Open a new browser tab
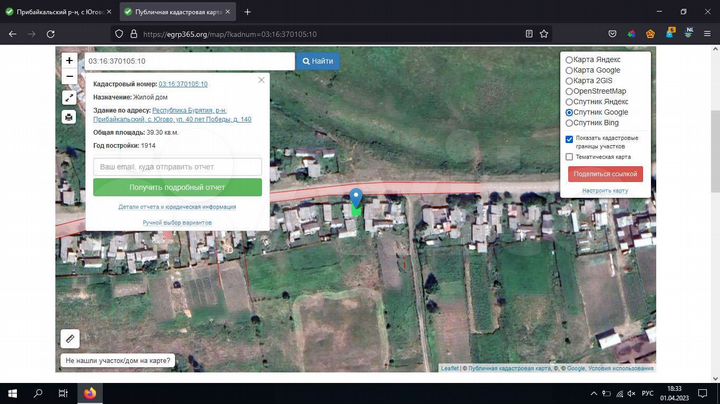 (x=248, y=12)
